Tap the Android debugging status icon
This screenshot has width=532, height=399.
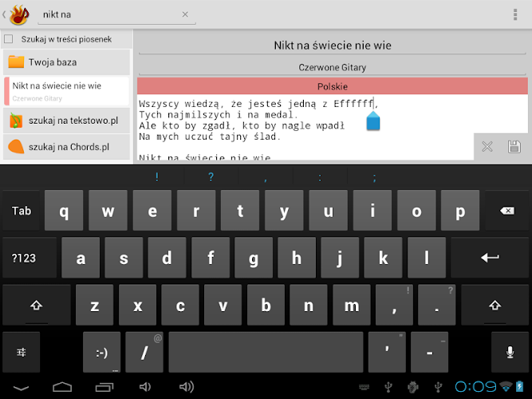click(x=413, y=387)
